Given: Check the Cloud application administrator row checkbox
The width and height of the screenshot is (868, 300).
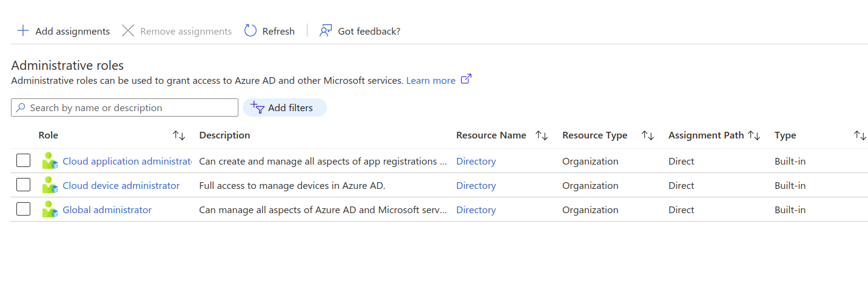Looking at the screenshot, I should (23, 161).
